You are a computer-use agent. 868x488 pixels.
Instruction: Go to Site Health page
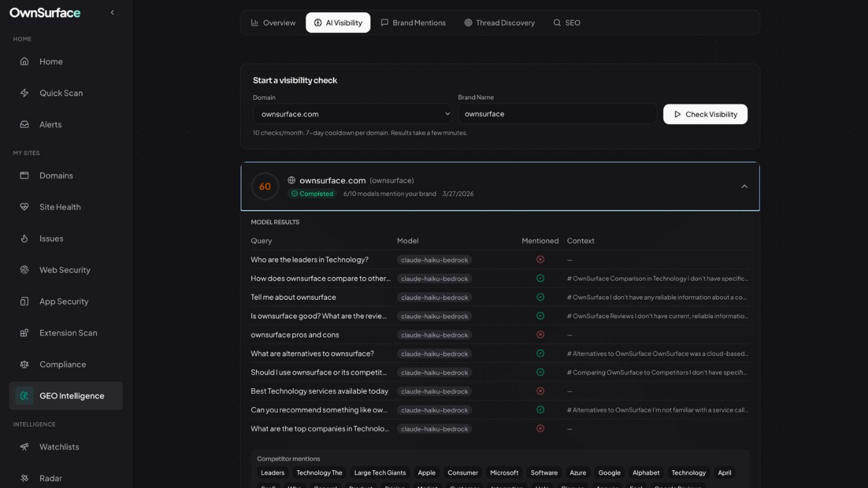(x=65, y=207)
